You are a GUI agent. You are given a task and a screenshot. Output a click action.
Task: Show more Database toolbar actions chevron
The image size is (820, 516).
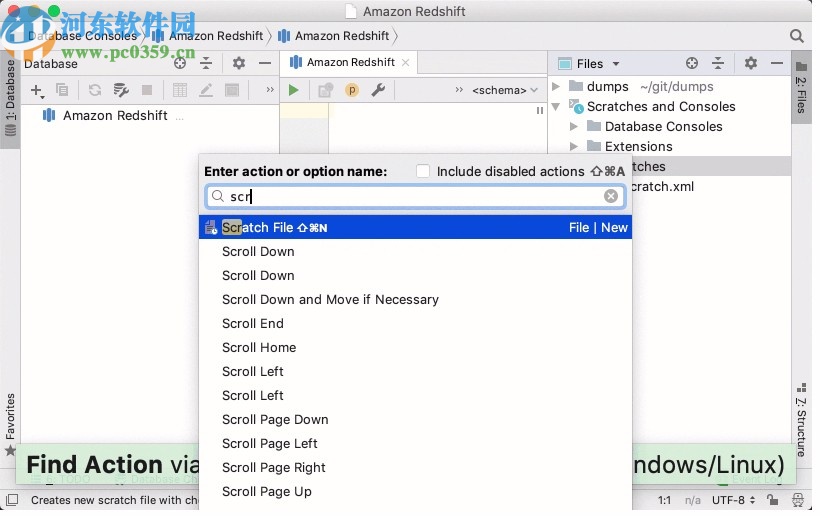pyautogui.click(x=270, y=90)
